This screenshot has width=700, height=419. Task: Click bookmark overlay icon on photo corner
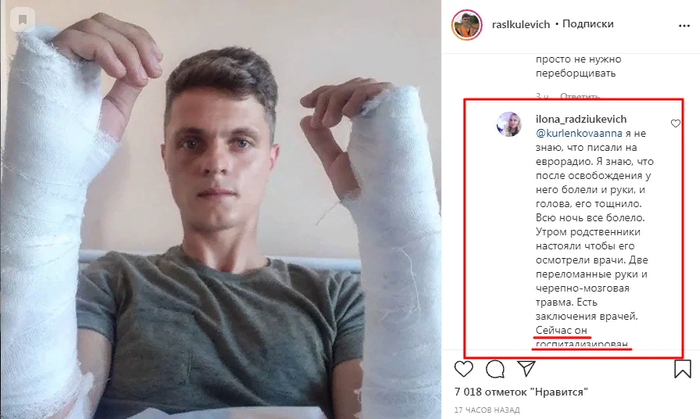coord(22,20)
